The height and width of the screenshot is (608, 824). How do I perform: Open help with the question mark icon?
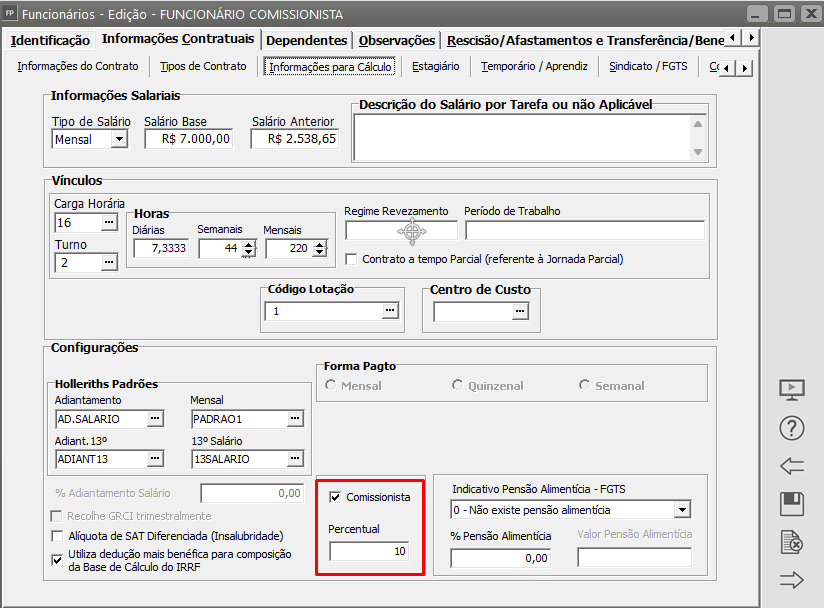(791, 428)
